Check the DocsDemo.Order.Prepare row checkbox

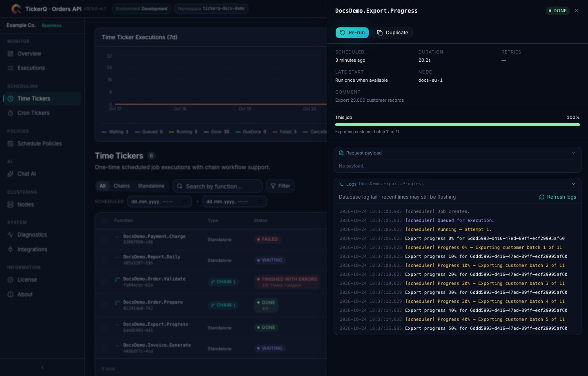105,305
